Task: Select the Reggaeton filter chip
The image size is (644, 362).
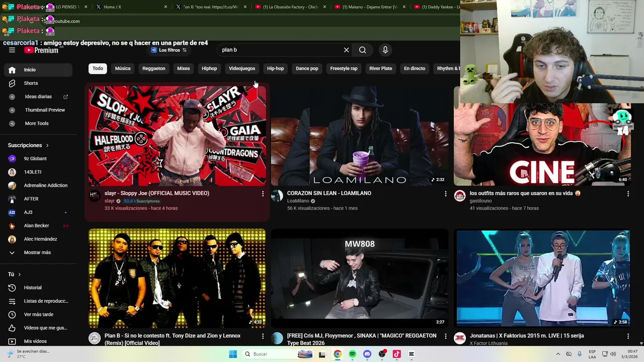Action: 153,68
